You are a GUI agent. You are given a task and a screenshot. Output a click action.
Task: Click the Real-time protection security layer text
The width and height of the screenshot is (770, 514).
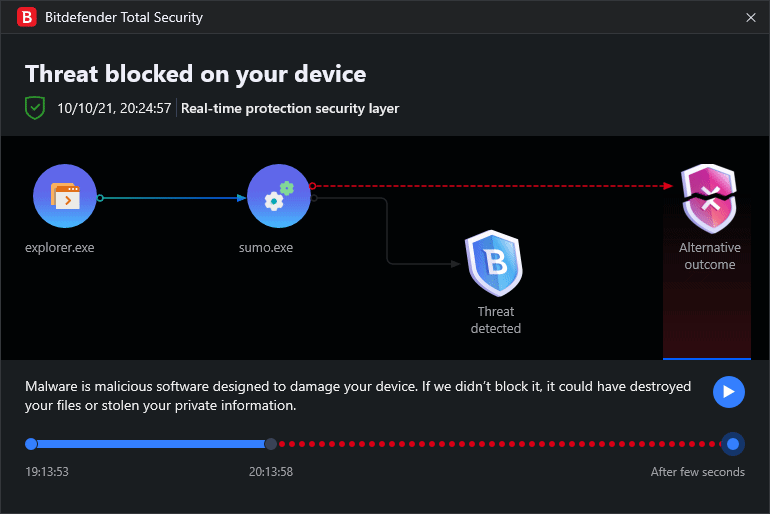click(x=290, y=108)
